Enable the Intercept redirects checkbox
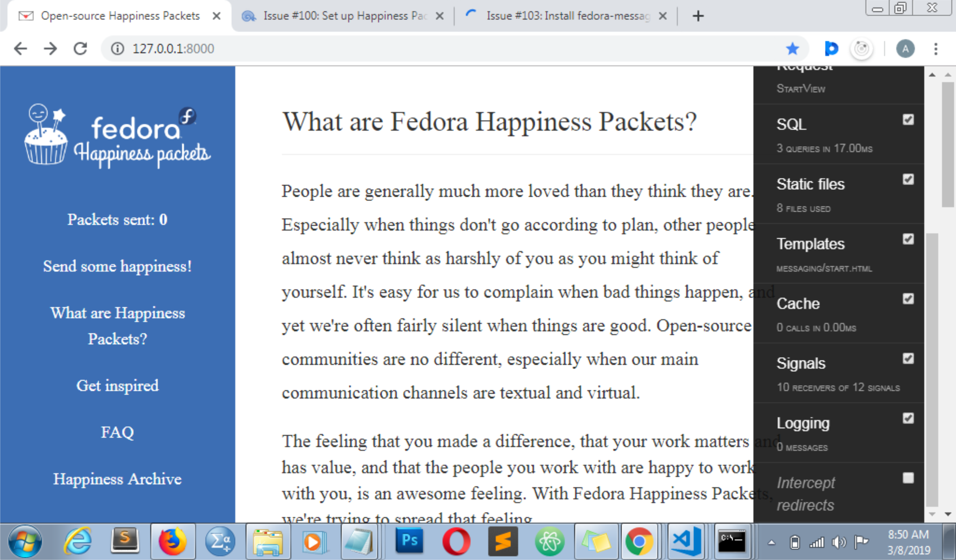Image resolution: width=956 pixels, height=560 pixels. (908, 478)
